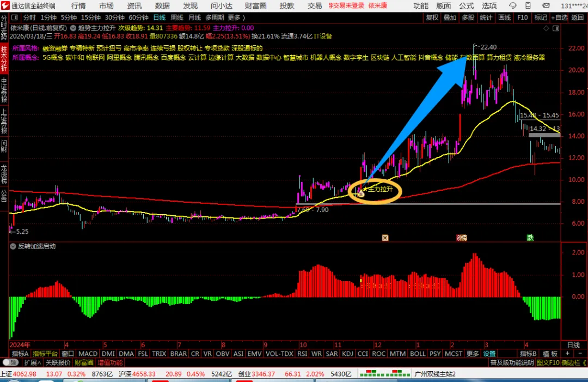Switch to 周线 weekly period tab
This screenshot has width=588, height=382.
[177, 17]
